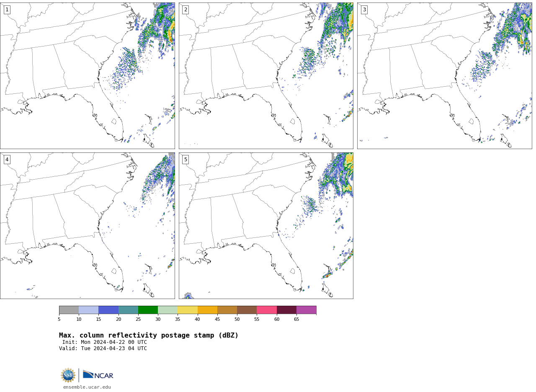Click the NSF logo
Screen dimensions: 536x392
tap(68, 375)
